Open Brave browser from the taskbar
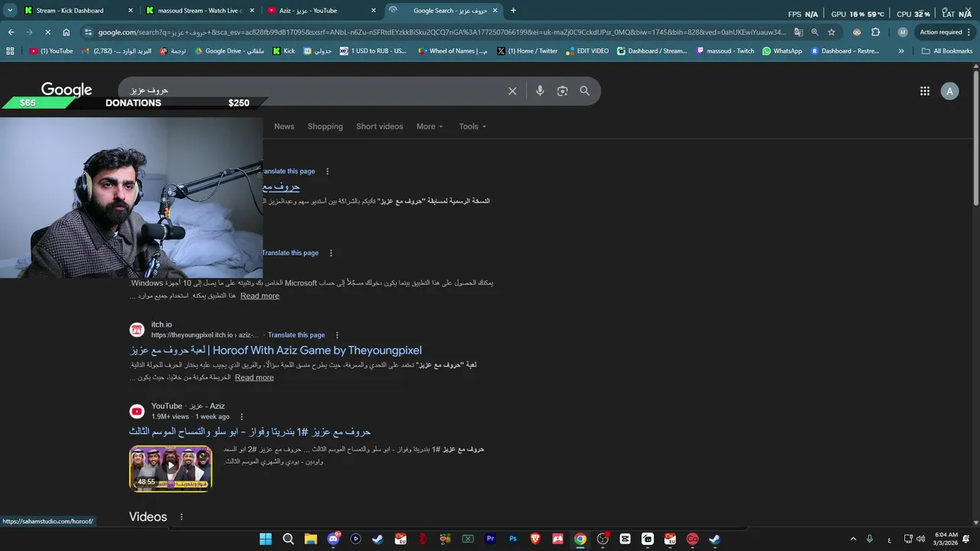Screen dimensions: 980x551 pos(535,539)
